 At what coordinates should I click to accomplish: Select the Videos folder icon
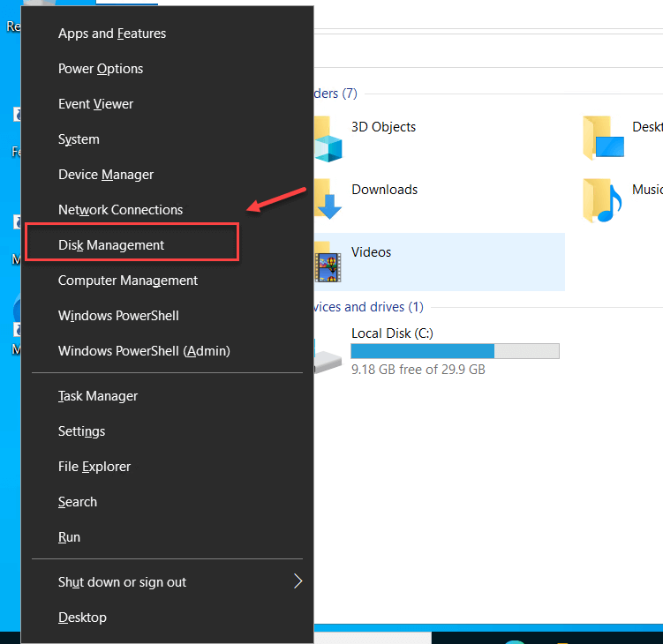[x=328, y=262]
